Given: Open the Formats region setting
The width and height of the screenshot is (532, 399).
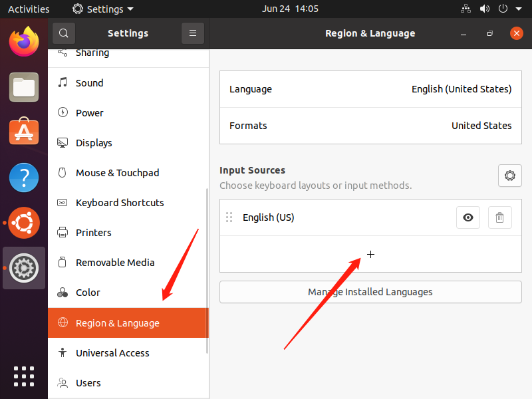Looking at the screenshot, I should (370, 126).
